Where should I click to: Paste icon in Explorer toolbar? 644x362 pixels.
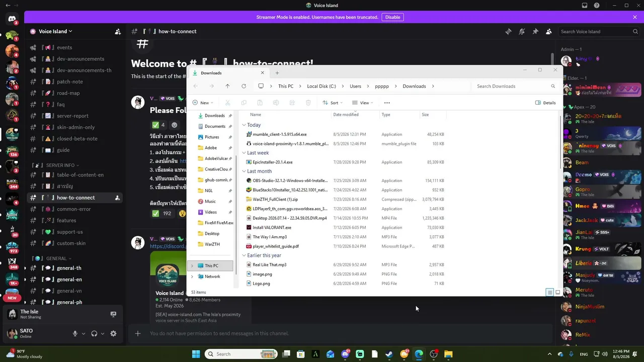[260, 103]
